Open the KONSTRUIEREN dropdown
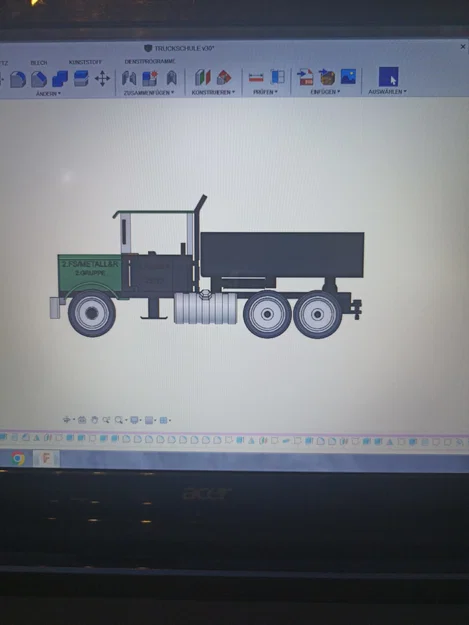This screenshot has height=625, width=469. 213,92
